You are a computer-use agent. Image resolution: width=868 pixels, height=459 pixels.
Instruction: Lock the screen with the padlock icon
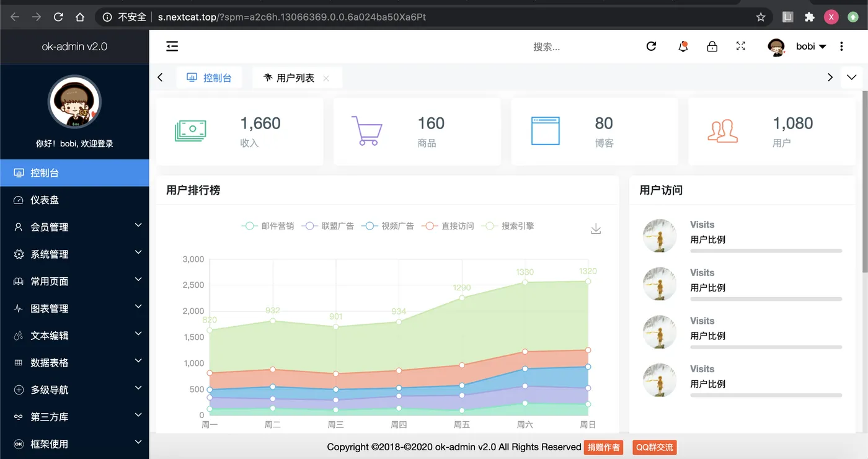click(x=712, y=46)
